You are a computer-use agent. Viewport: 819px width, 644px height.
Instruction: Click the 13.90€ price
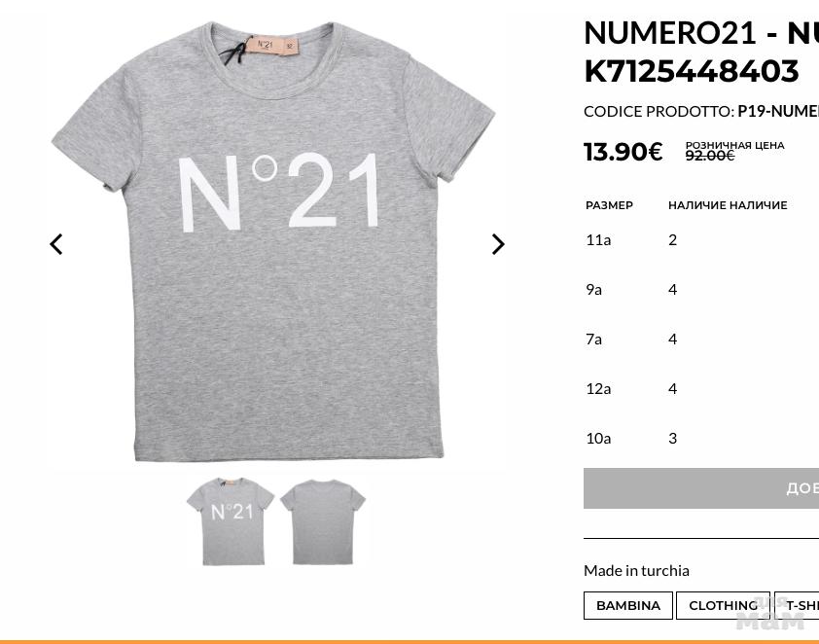(623, 152)
